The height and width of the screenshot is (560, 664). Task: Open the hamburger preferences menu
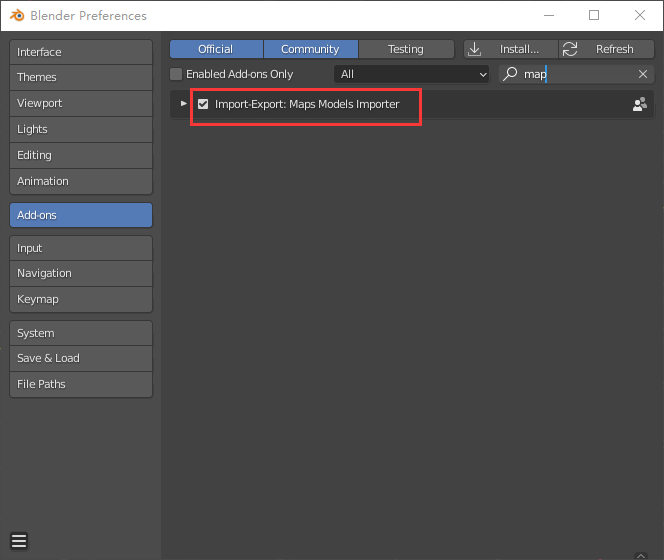[x=19, y=541]
